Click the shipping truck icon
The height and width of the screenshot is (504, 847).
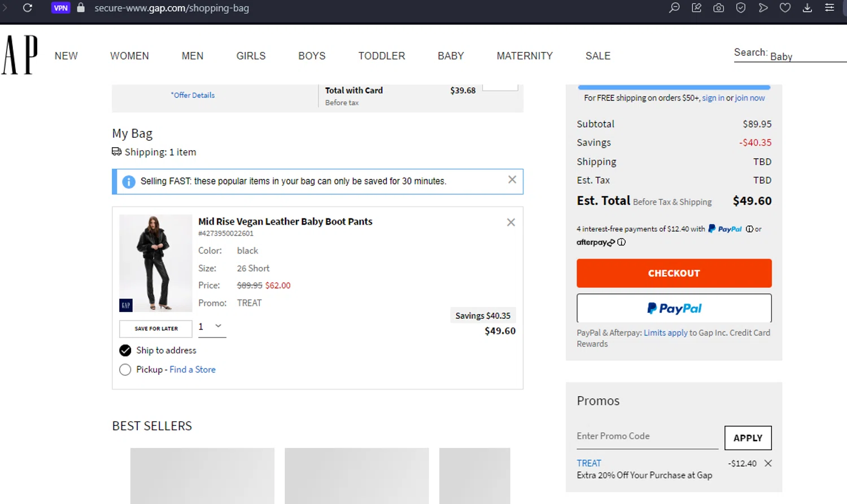click(x=117, y=152)
